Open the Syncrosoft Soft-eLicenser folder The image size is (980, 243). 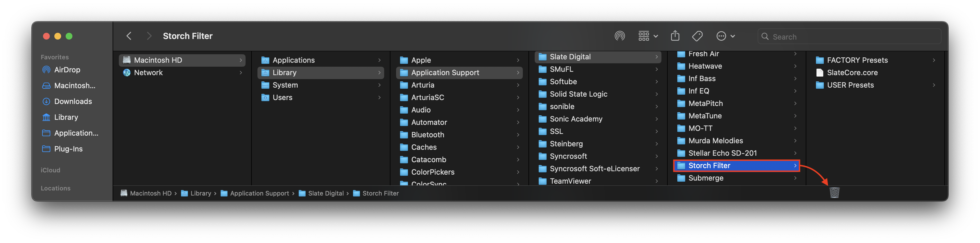coord(598,169)
